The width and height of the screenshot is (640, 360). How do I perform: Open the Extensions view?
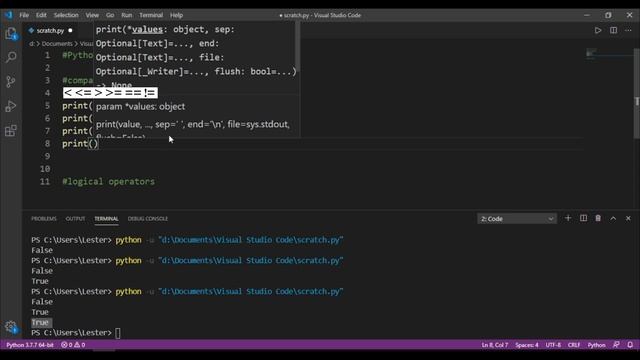(x=11, y=131)
